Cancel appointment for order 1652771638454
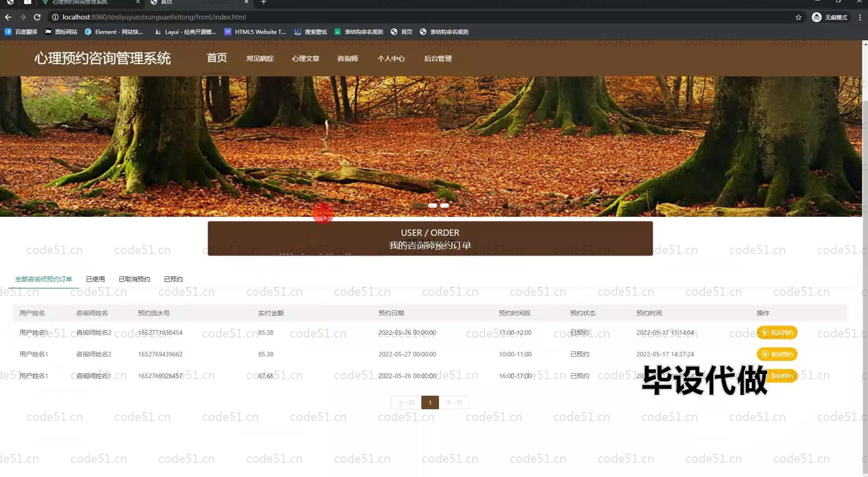The image size is (868, 477). coord(777,333)
